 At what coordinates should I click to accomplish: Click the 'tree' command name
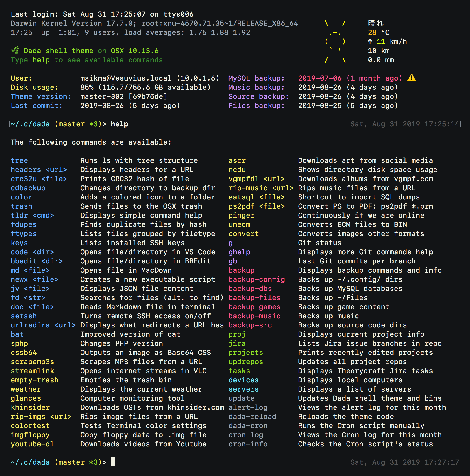19,161
